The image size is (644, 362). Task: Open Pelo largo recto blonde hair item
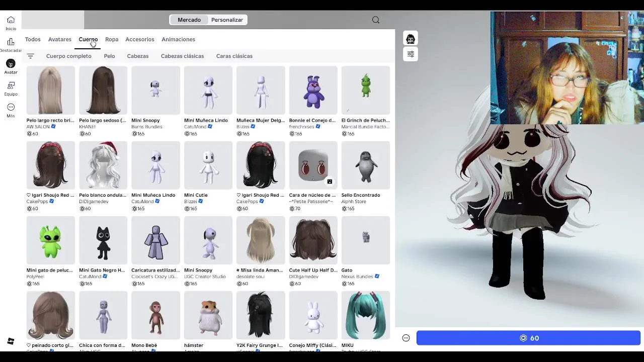click(x=50, y=90)
